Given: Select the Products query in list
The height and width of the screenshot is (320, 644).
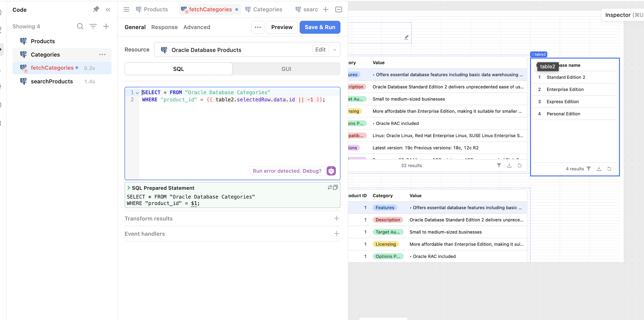Looking at the screenshot, I should pyautogui.click(x=62, y=41).
